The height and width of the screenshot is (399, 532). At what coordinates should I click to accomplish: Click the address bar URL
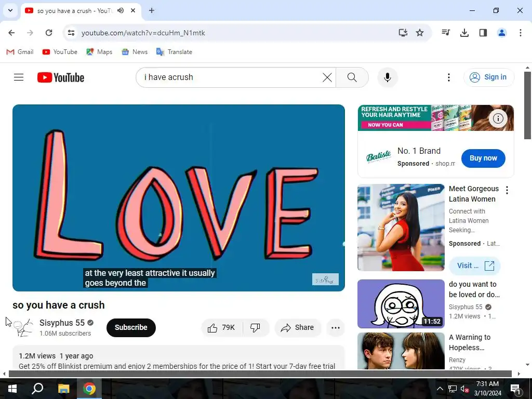click(143, 33)
